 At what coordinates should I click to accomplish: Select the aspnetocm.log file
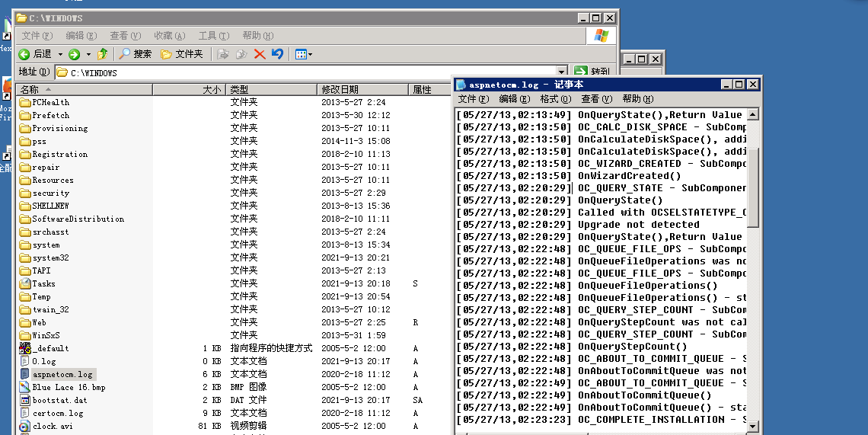point(57,374)
